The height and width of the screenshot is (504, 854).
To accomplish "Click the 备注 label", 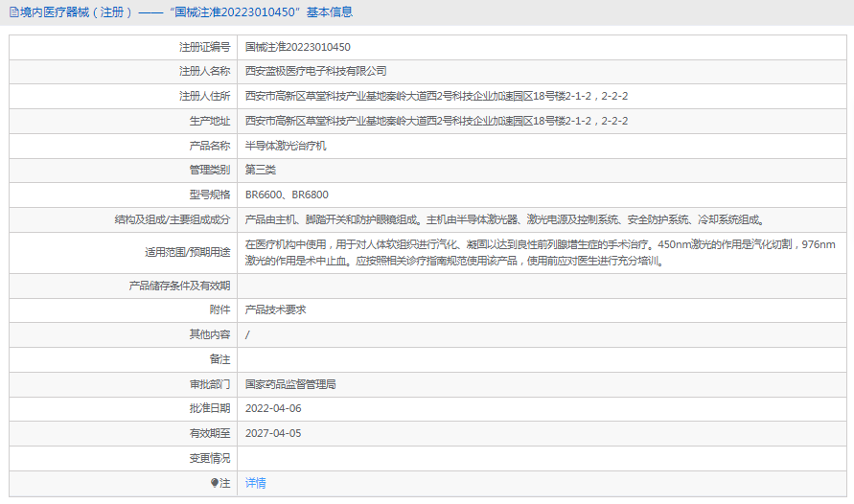I will pos(220,359).
